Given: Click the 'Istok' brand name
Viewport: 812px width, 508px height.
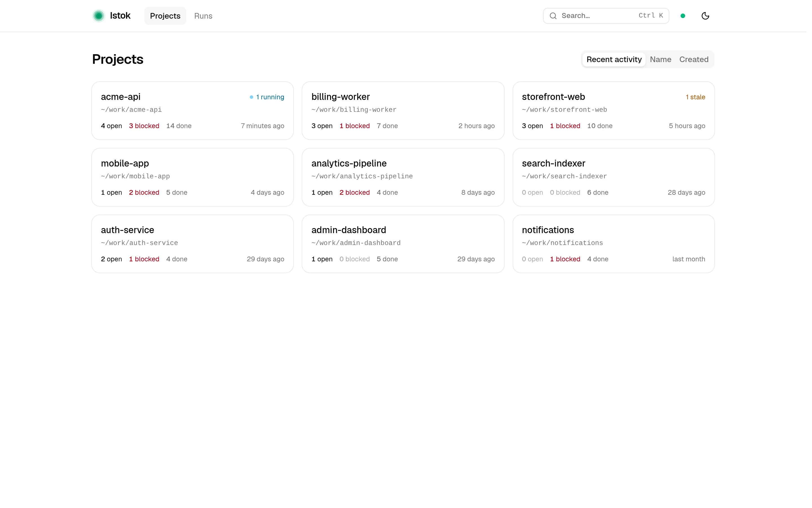Looking at the screenshot, I should click(x=120, y=16).
